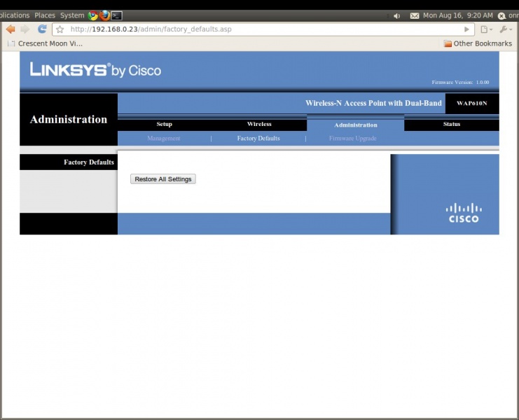This screenshot has height=420, width=519.
Task: Open the System menu
Action: click(72, 15)
